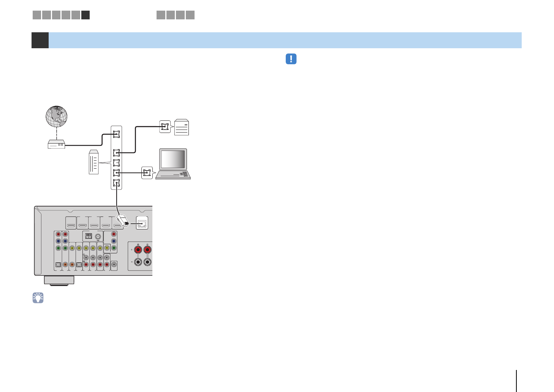Select the dark highlighted step square
The height and width of the screenshot is (392, 554).
pyautogui.click(x=85, y=15)
